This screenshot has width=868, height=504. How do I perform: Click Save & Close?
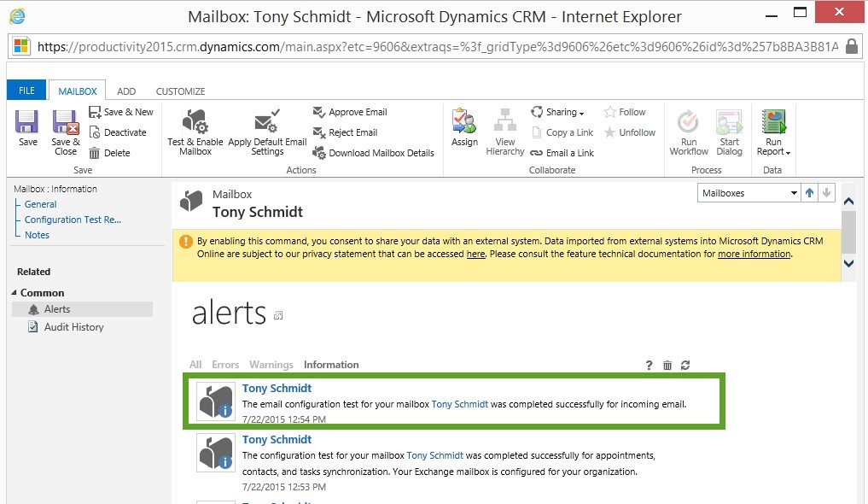pyautogui.click(x=65, y=130)
